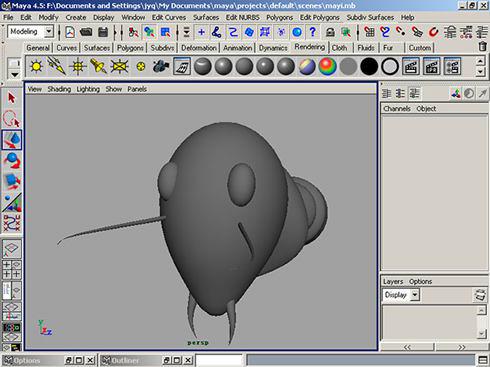The height and width of the screenshot is (367, 490).
Task: Click the new scene icon
Action: point(70,32)
